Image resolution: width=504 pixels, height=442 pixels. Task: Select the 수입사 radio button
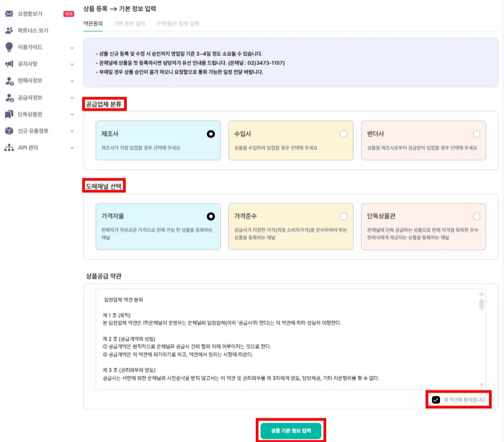(343, 134)
